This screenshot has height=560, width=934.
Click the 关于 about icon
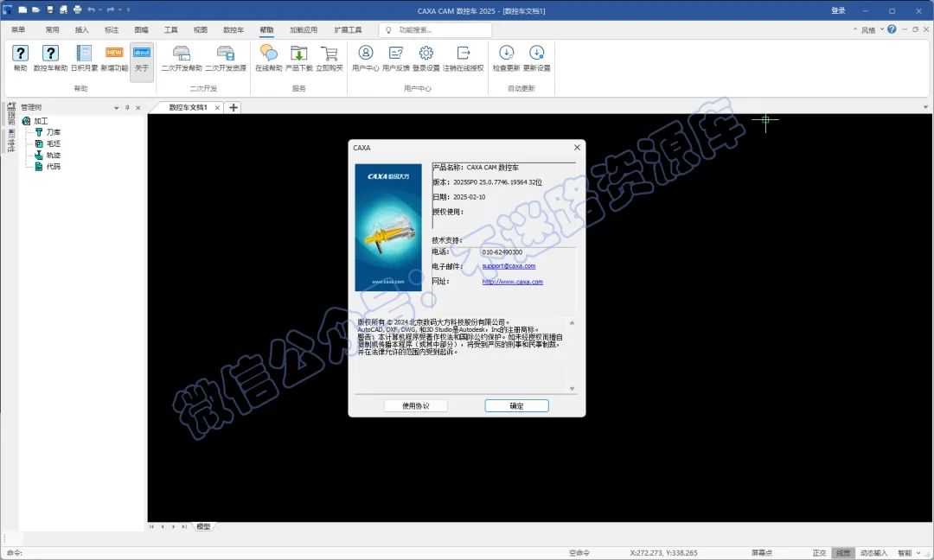[x=142, y=53]
